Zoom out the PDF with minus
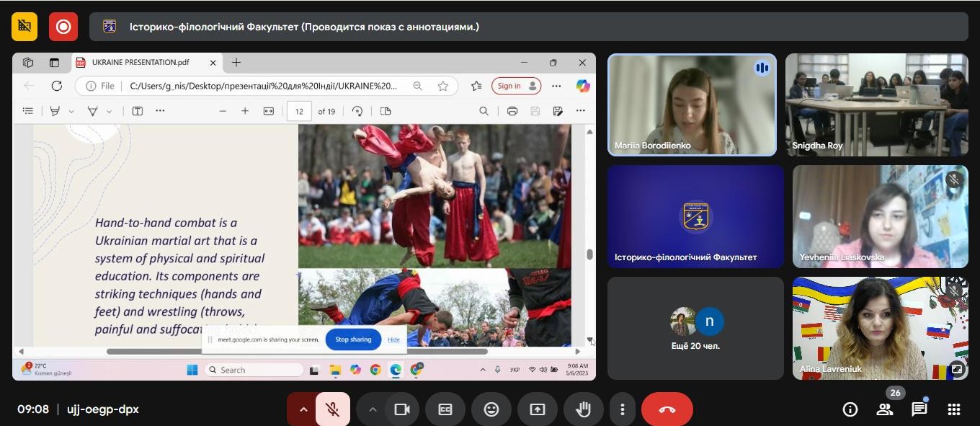Screen dimensions: 980x426 (223, 111)
